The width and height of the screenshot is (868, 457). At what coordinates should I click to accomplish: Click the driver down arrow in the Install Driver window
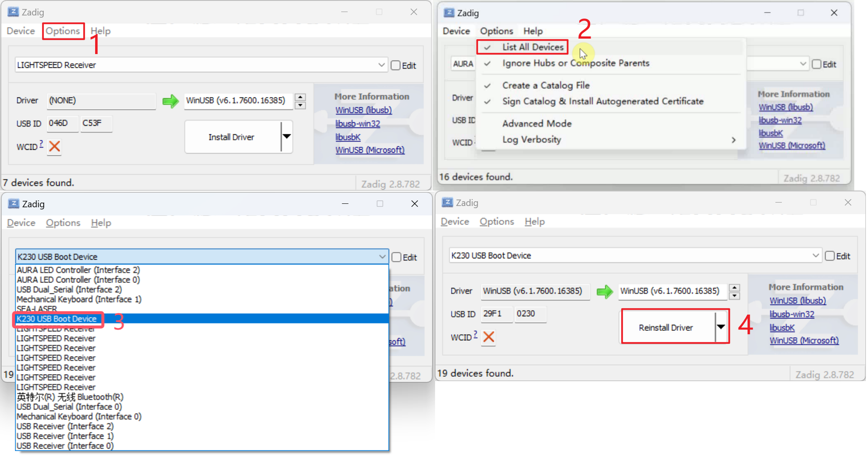[300, 105]
